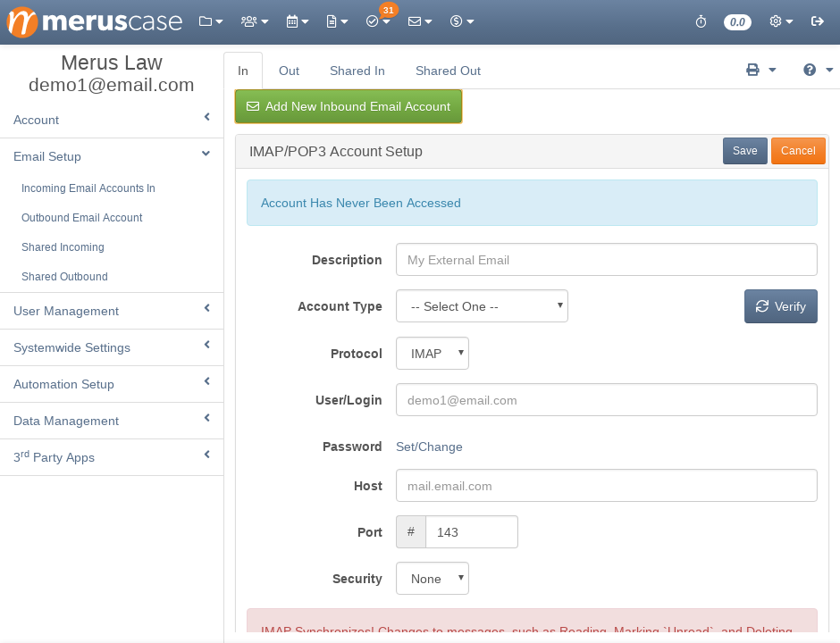Click the 0.0 time counter badge
The width and height of the screenshot is (840, 643).
(x=737, y=22)
